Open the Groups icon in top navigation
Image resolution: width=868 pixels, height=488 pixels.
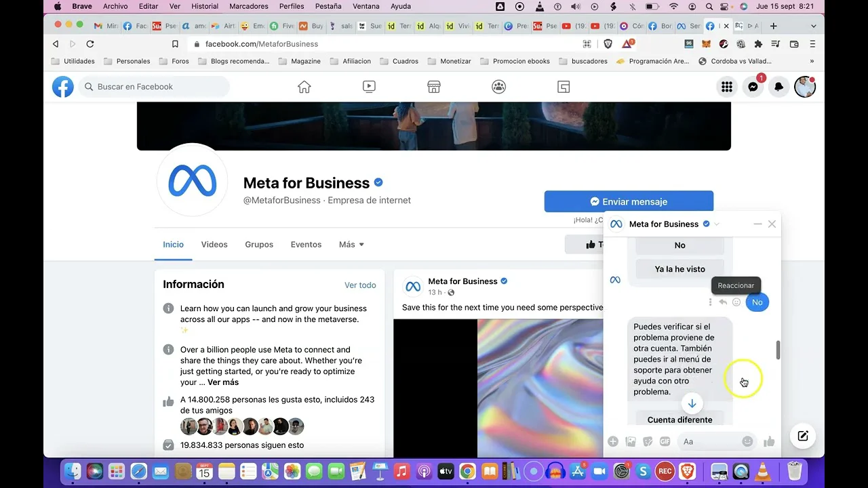click(498, 87)
